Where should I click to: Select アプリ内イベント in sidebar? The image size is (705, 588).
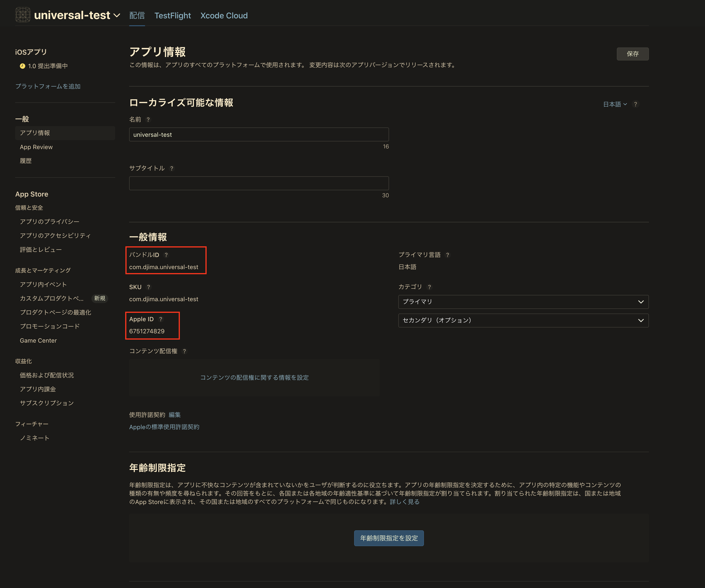(x=43, y=284)
